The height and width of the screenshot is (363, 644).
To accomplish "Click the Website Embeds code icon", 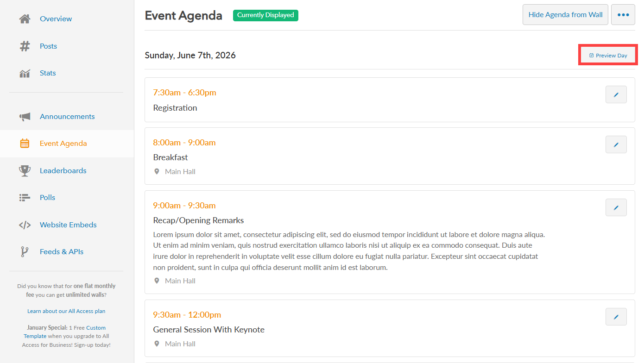I will click(x=25, y=225).
